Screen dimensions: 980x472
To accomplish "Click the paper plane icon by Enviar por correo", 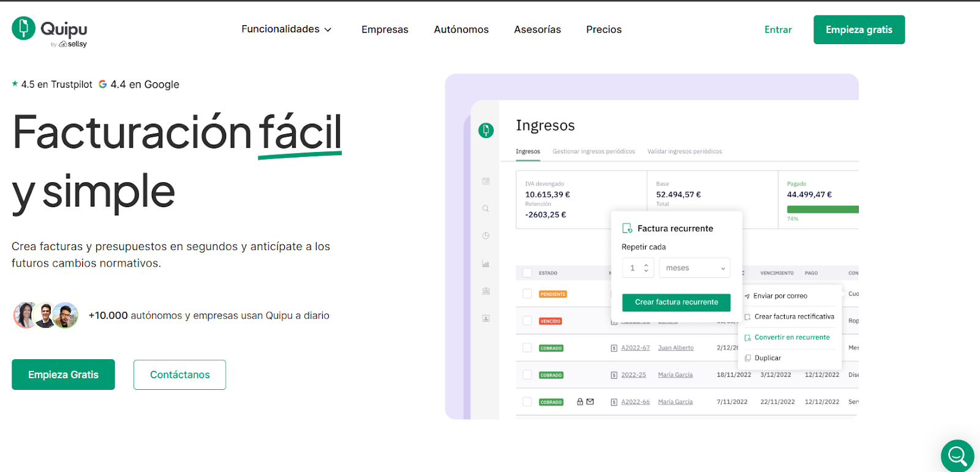I will point(747,296).
